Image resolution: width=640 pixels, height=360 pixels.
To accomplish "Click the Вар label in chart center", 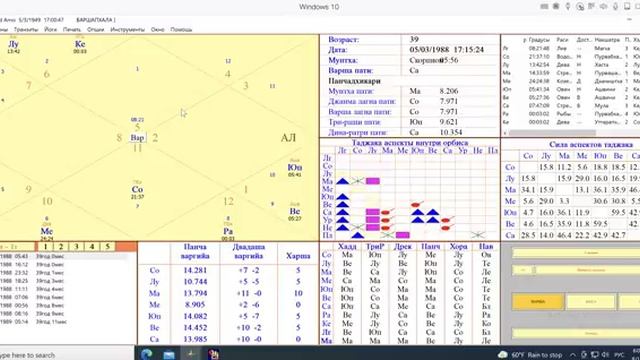I will click(x=138, y=138).
